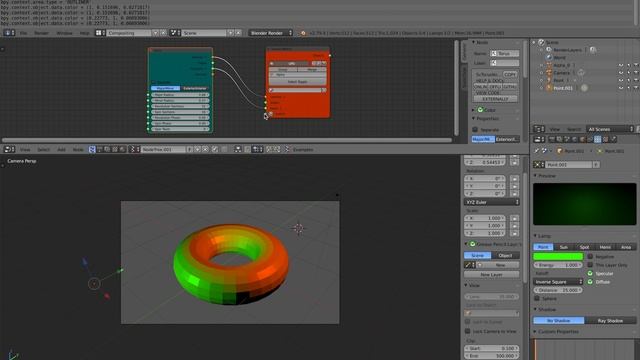The image size is (640, 360).
Task: Open the node editor Select menu
Action: [43, 149]
